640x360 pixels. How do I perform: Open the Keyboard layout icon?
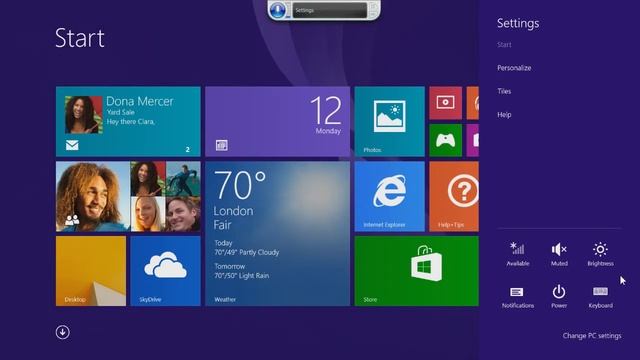click(x=600, y=297)
